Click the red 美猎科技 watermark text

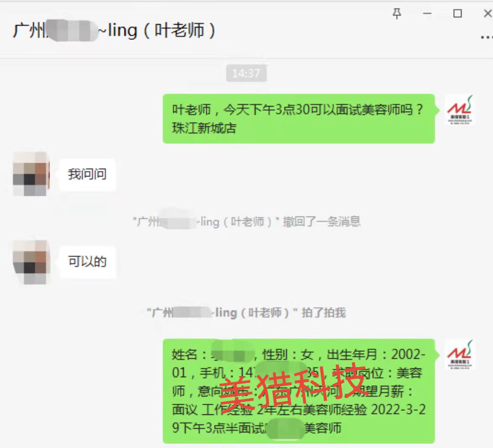coord(293,387)
